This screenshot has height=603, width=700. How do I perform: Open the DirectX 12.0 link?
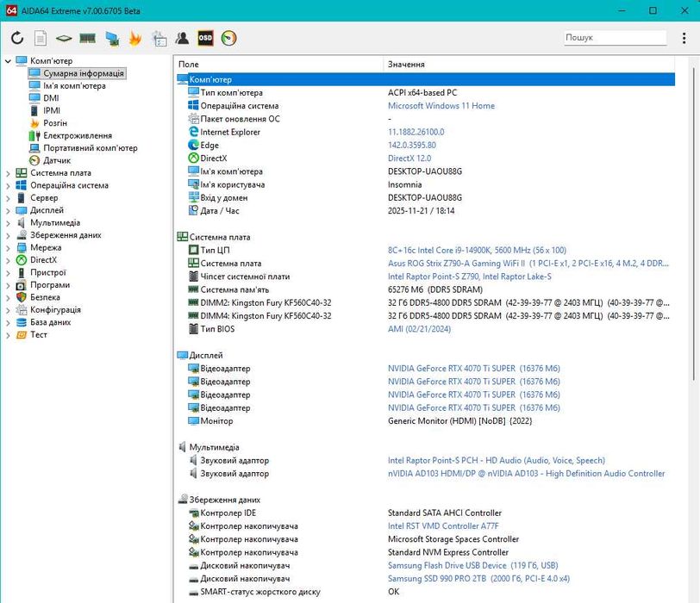[409, 159]
